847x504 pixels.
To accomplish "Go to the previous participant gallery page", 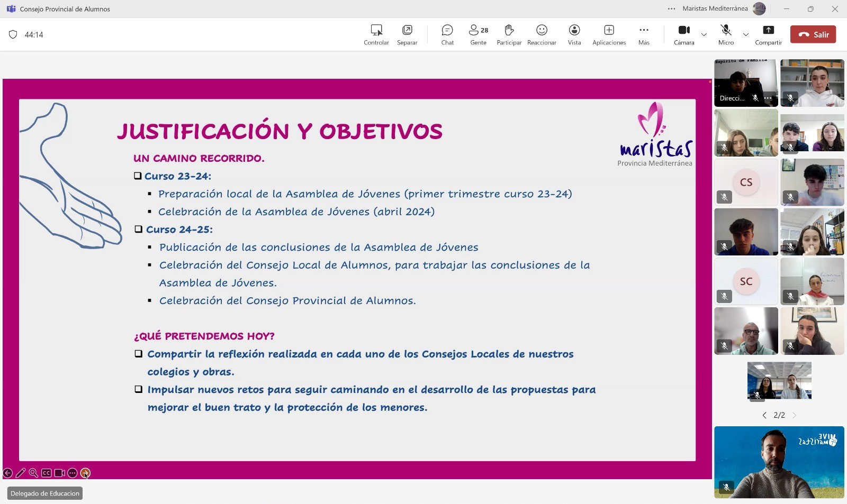I will point(764,415).
